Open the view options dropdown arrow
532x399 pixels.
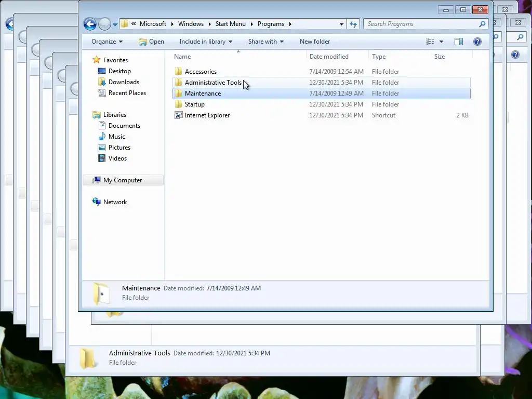[x=441, y=42]
